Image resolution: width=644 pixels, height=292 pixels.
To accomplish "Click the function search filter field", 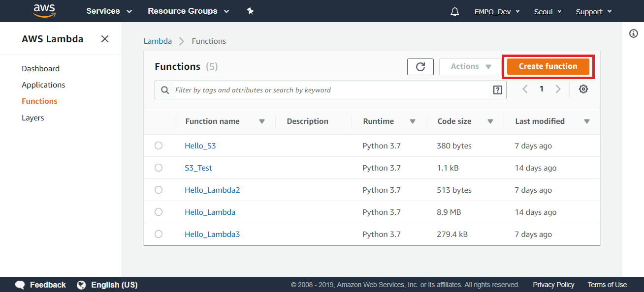I will pyautogui.click(x=330, y=90).
